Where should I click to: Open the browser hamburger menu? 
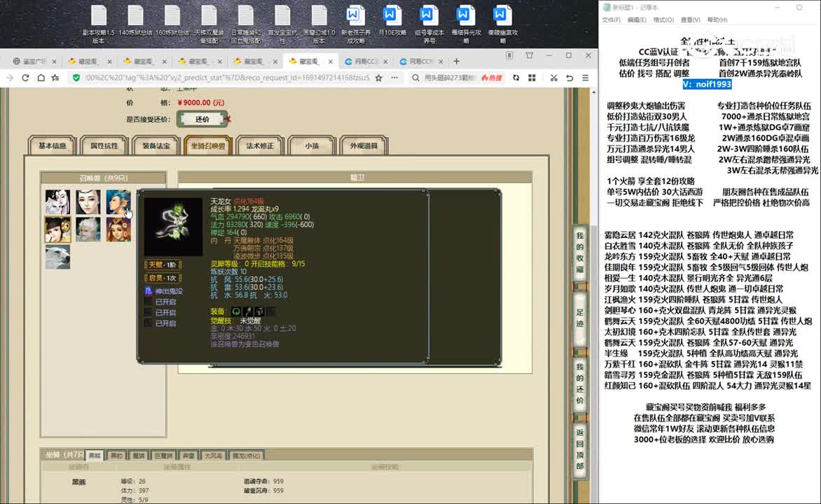(586, 78)
